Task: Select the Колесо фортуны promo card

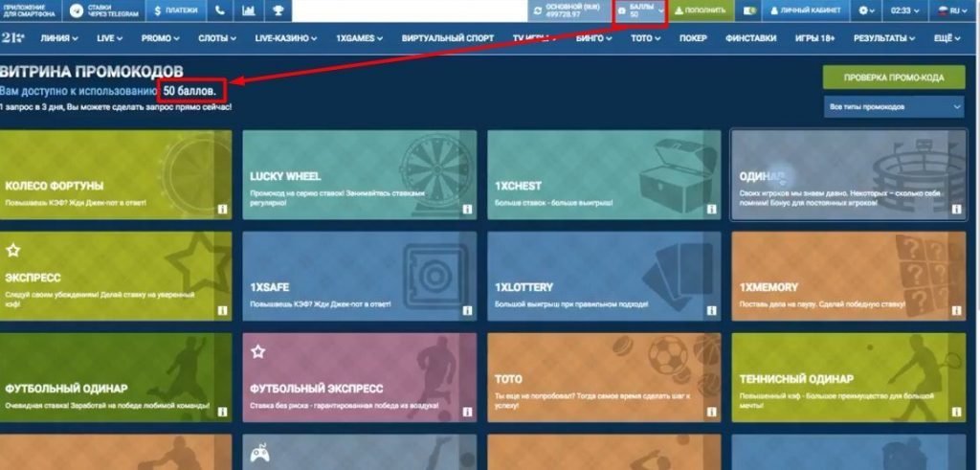Action: click(x=116, y=174)
